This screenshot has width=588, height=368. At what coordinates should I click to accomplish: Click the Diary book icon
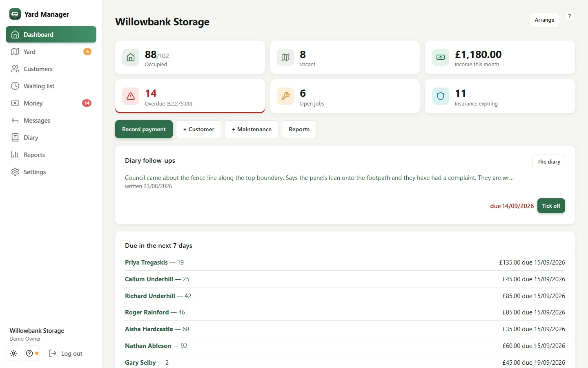(x=15, y=137)
